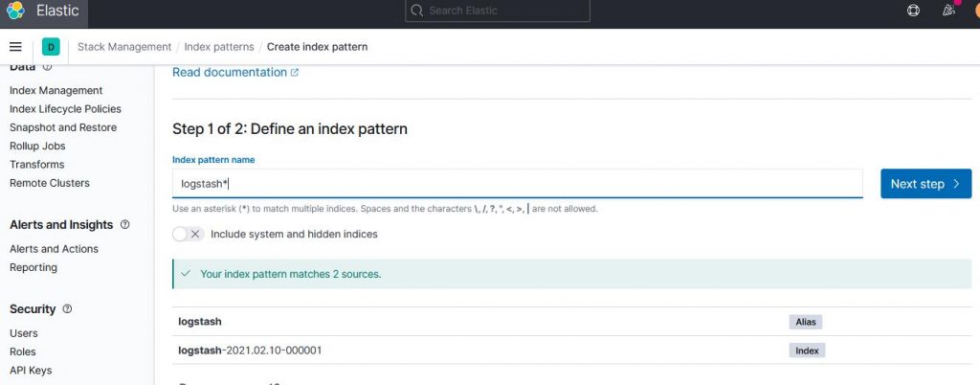Open the help lifebuoy icon

coord(913,11)
